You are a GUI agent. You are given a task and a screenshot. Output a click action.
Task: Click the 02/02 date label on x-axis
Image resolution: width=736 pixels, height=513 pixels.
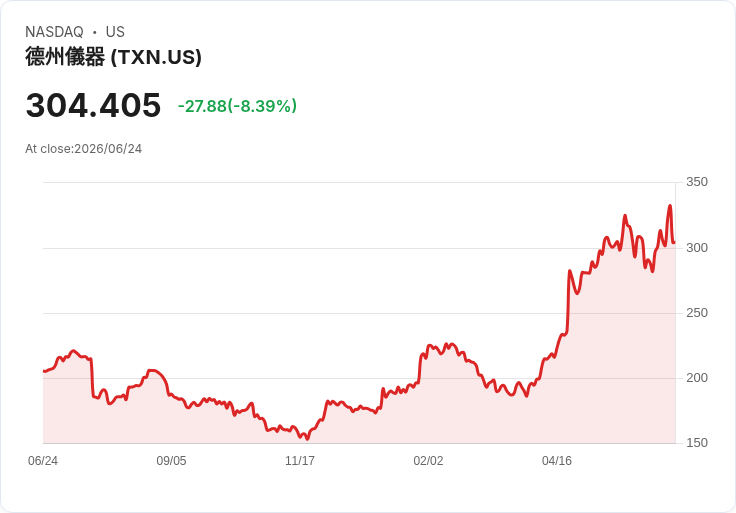(x=428, y=461)
